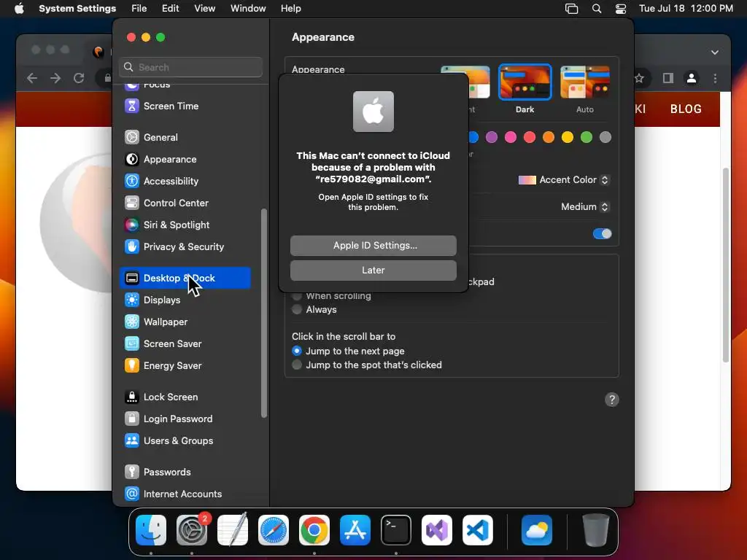Launch Visual Studio Code from Dock

point(478,530)
